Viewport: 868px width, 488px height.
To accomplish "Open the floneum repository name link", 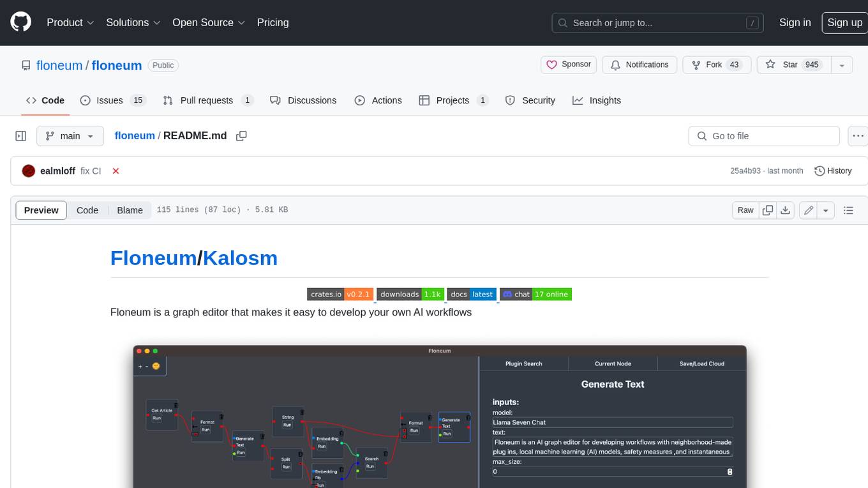I will 117,65.
